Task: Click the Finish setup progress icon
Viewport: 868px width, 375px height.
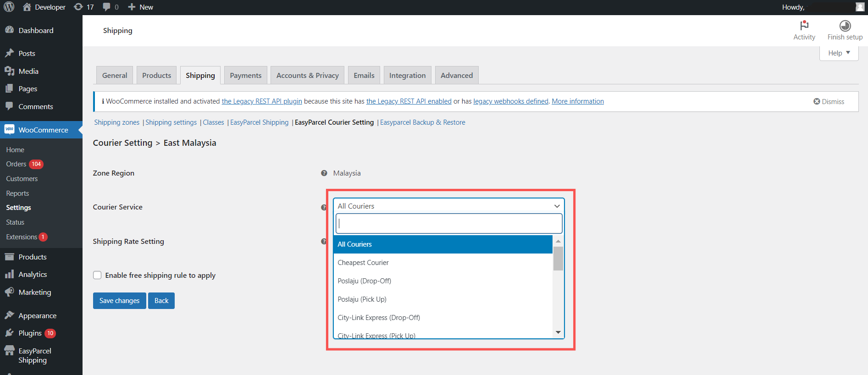Action: pos(845,26)
